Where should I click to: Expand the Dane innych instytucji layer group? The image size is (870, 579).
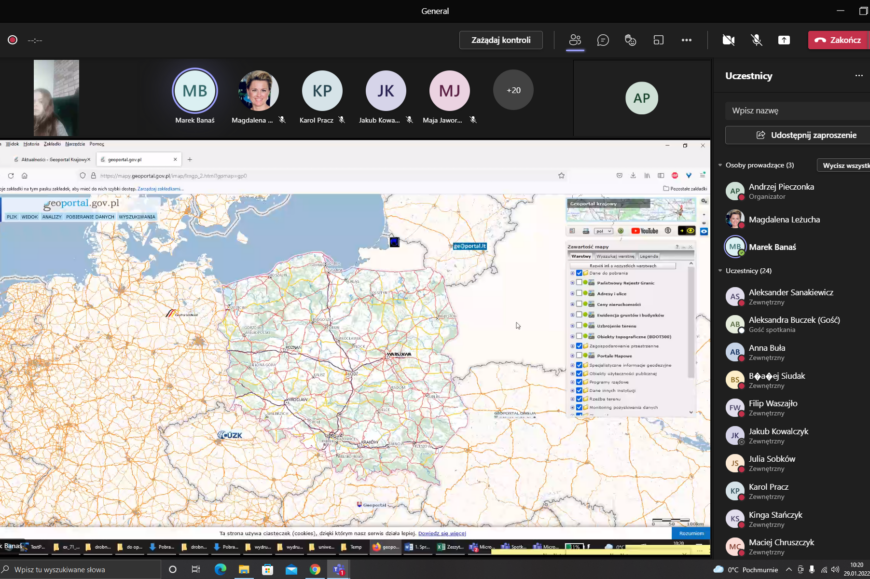(x=573, y=390)
